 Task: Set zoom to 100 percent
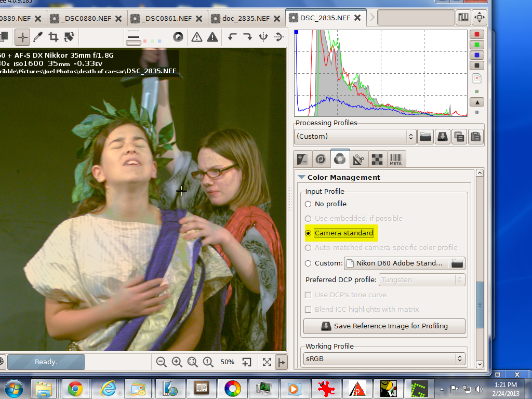click(x=208, y=362)
